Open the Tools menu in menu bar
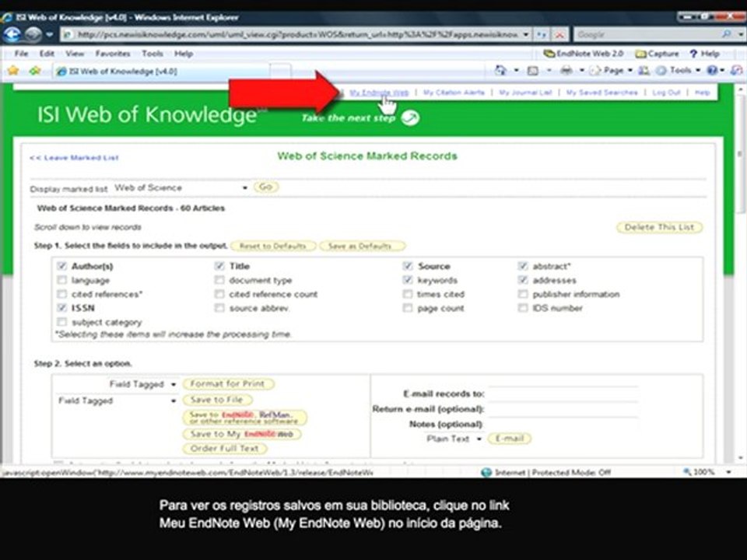Image resolution: width=747 pixels, height=560 pixels. tap(153, 54)
